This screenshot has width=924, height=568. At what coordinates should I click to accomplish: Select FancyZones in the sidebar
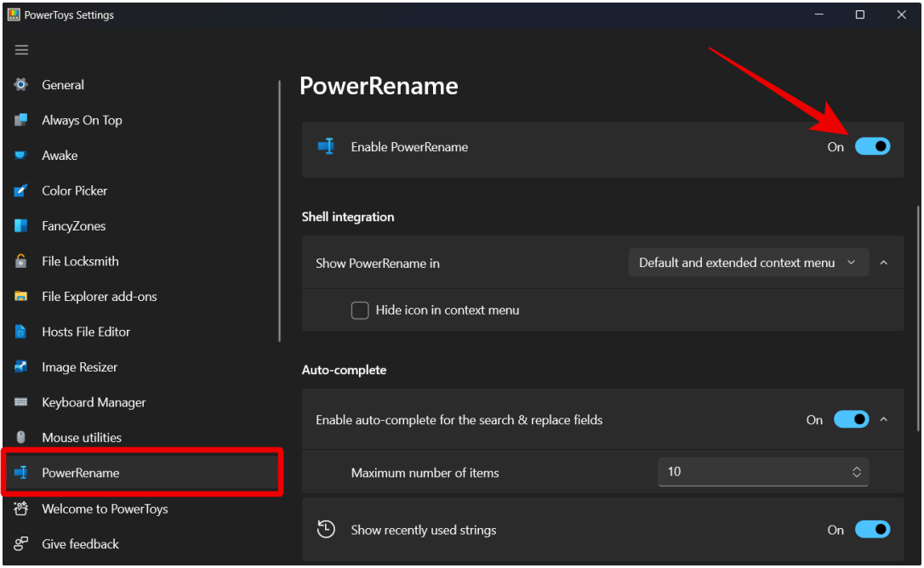(x=74, y=226)
